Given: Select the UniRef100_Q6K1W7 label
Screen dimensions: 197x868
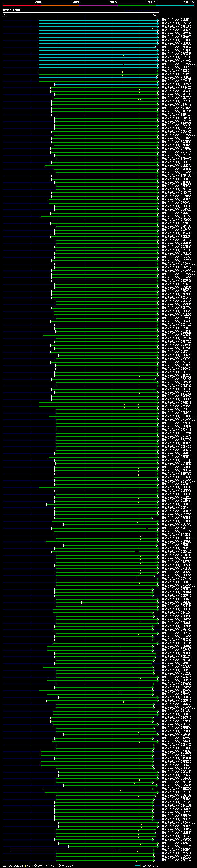Looking at the screenshot, I should 177,118.
